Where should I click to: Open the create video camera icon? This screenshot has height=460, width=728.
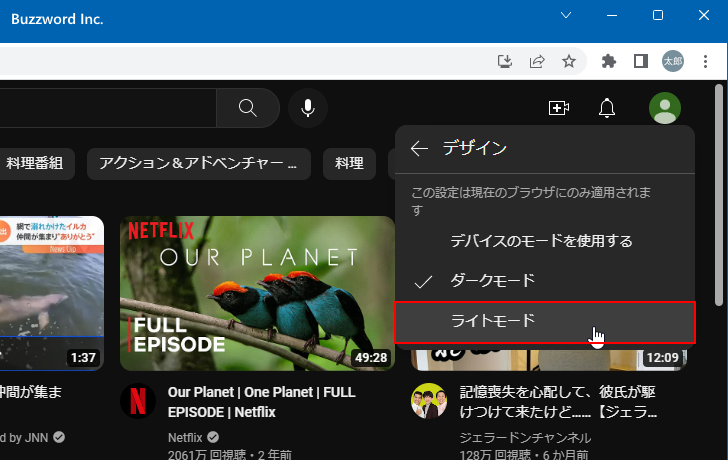click(559, 108)
